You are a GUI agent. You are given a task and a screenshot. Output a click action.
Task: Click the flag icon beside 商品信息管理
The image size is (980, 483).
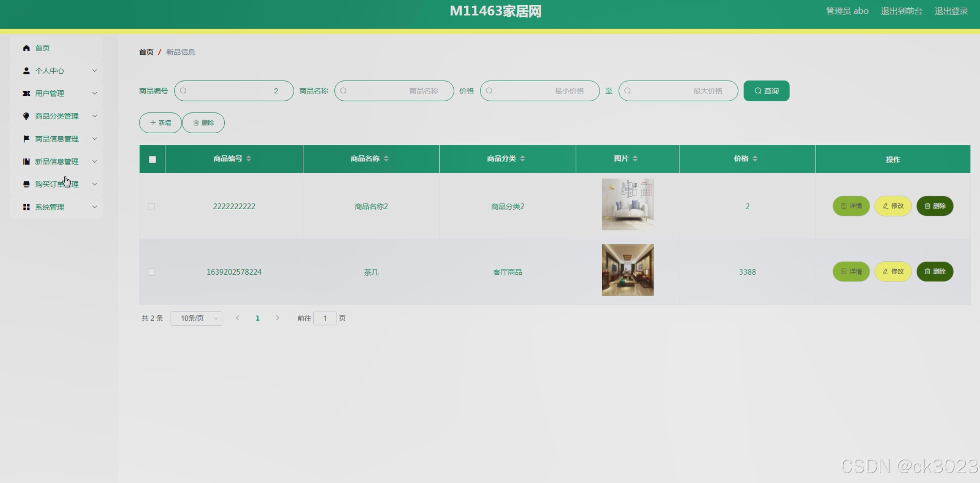26,139
